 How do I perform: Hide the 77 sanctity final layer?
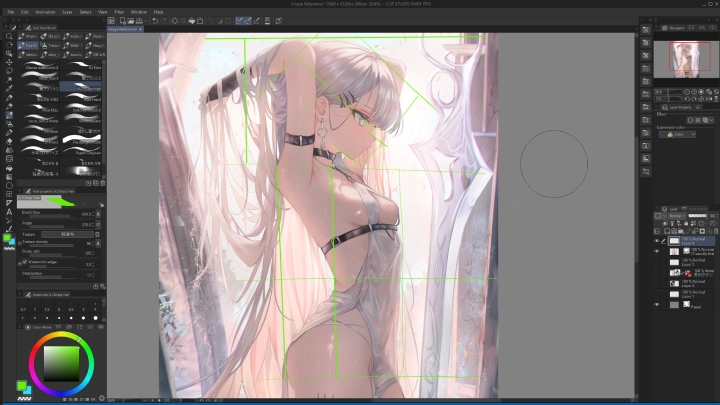click(657, 251)
